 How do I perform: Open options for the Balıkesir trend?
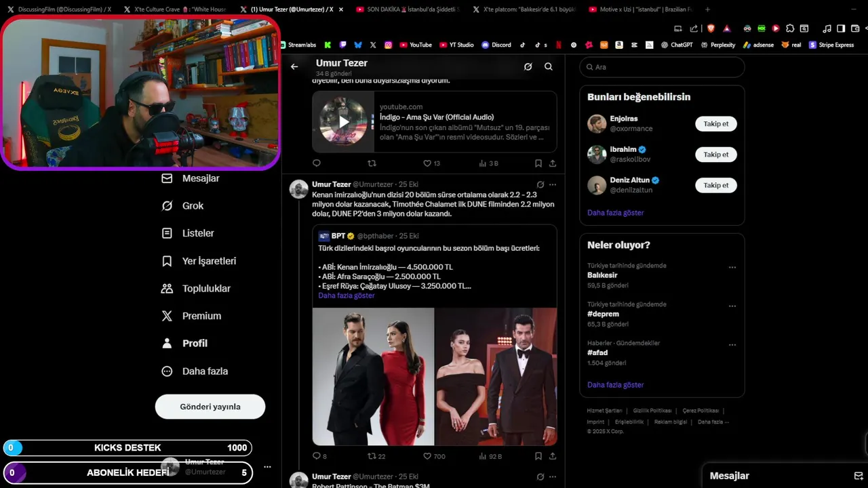(x=732, y=267)
